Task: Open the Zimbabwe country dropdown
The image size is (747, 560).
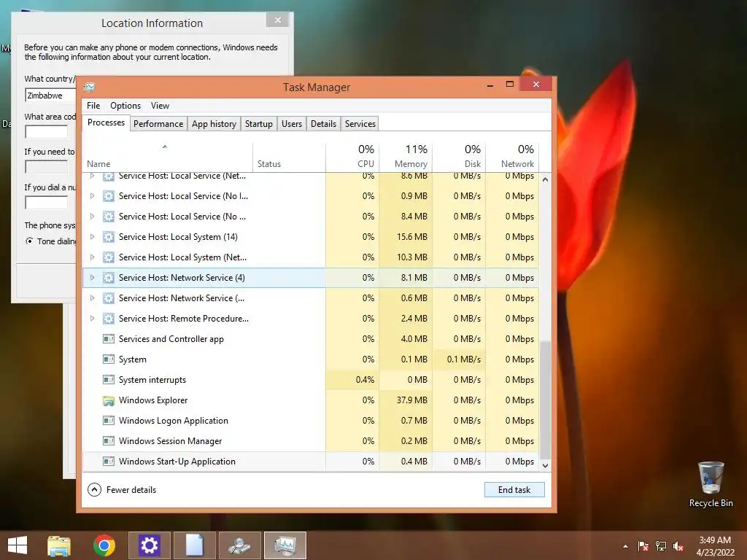Action: tap(50, 96)
